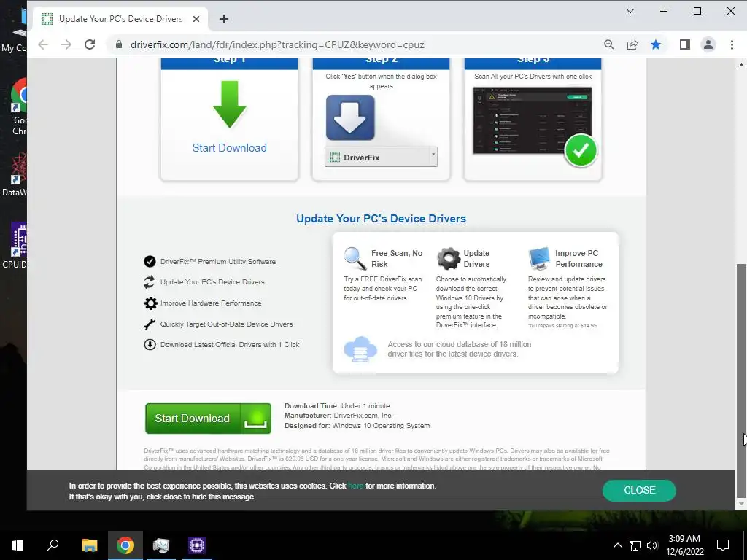
Task: Click the volume speaker tray icon
Action: pyautogui.click(x=652, y=545)
